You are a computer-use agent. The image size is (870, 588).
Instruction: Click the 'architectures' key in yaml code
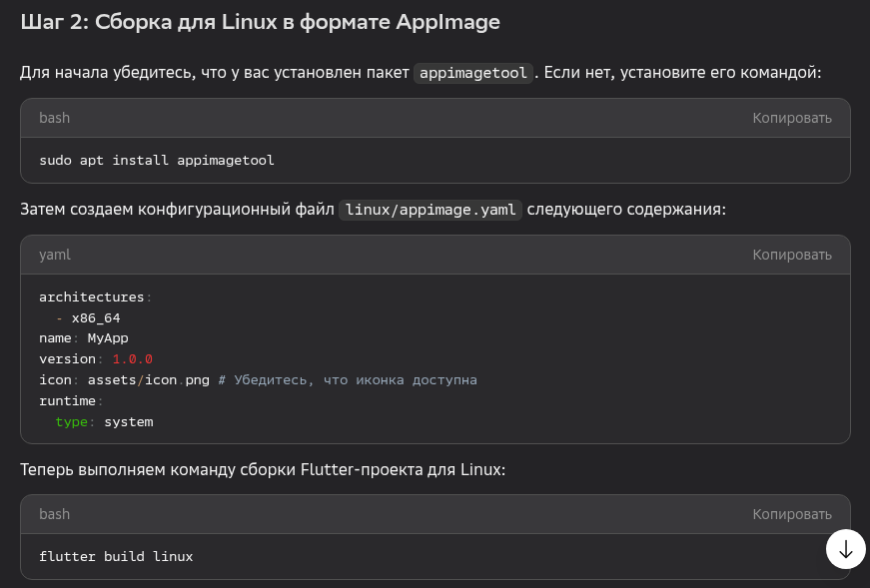point(92,296)
